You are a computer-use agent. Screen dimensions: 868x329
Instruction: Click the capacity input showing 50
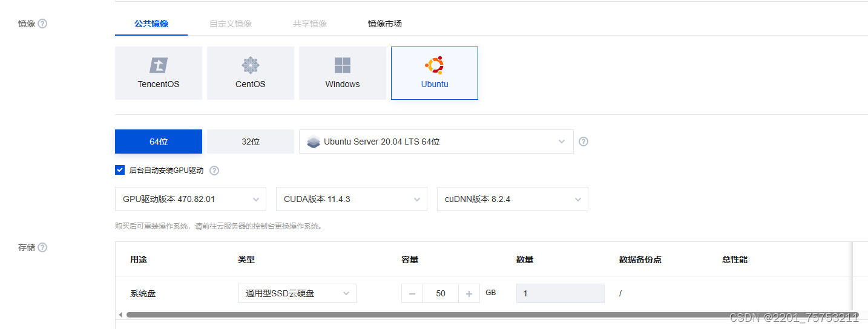[x=441, y=293]
